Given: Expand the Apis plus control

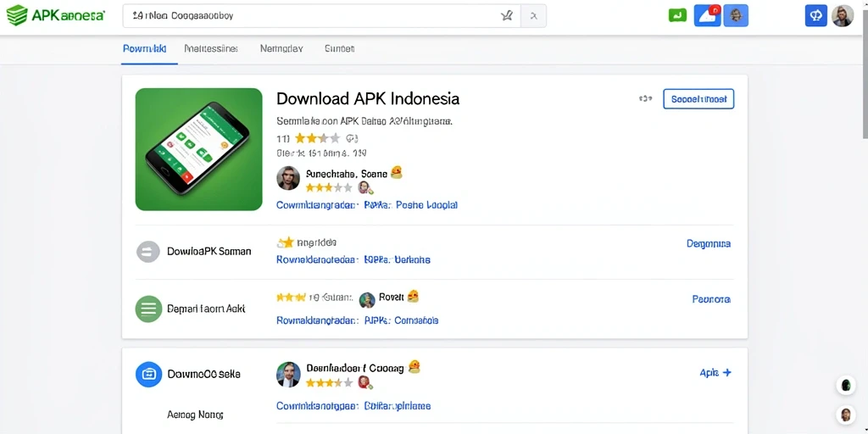Looking at the screenshot, I should 715,373.
